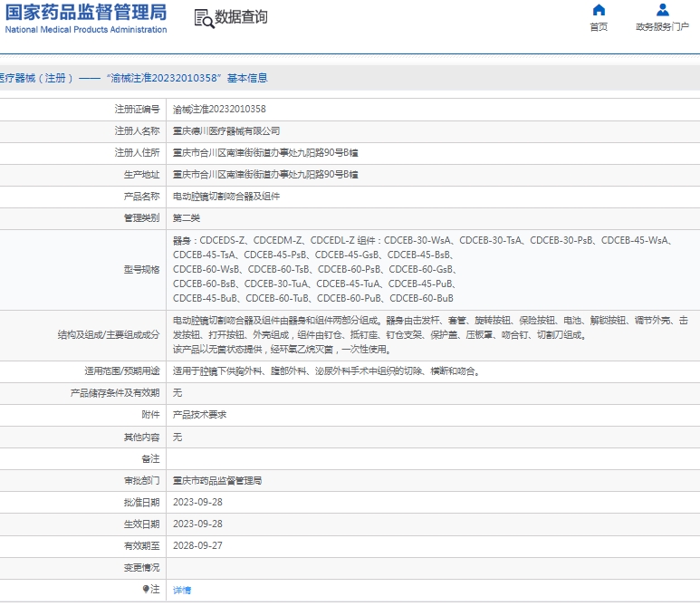Click the National Medical Products Administration subtitle
This screenshot has width=700, height=606.
[x=86, y=30]
